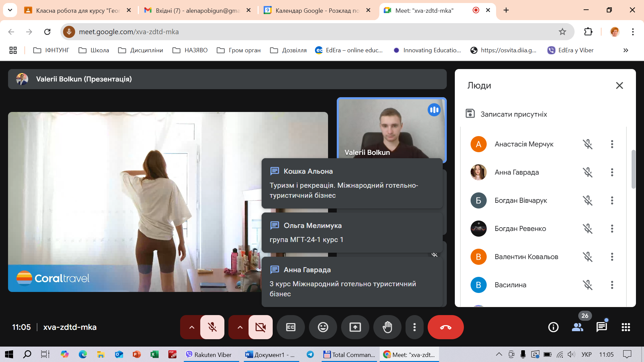Viewport: 644px width, 362px height.
Task: Click the red leave call button
Action: coord(445,327)
